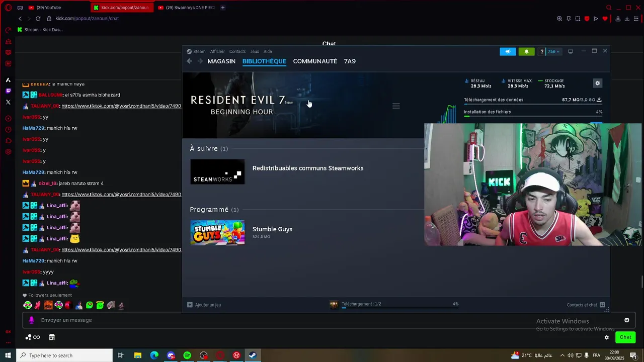Click the hamburger icon on Resident Evil banner

(396, 106)
